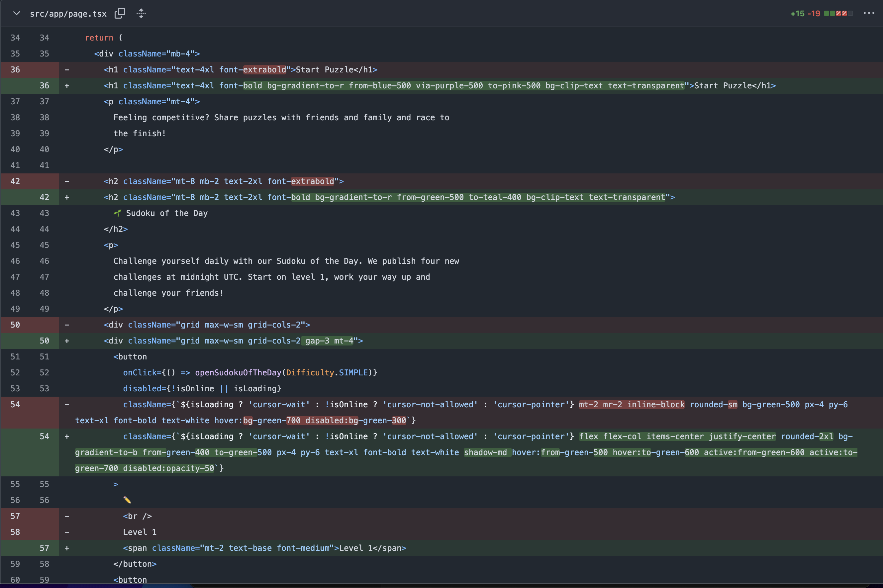Collapse the src/app/page.tsx file diff
The image size is (883, 588).
[17, 14]
